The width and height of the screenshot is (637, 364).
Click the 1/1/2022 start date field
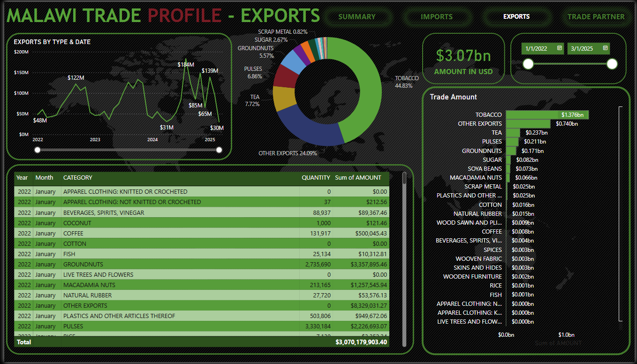click(x=537, y=48)
